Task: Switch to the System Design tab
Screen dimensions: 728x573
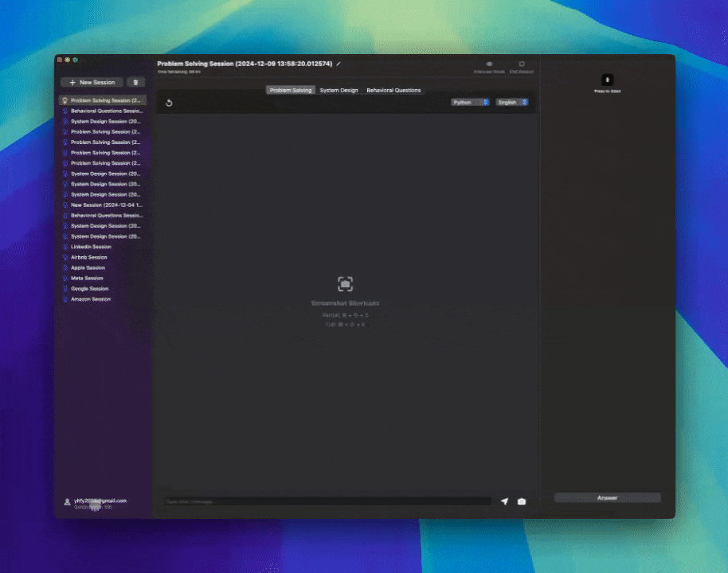Action: click(x=339, y=90)
